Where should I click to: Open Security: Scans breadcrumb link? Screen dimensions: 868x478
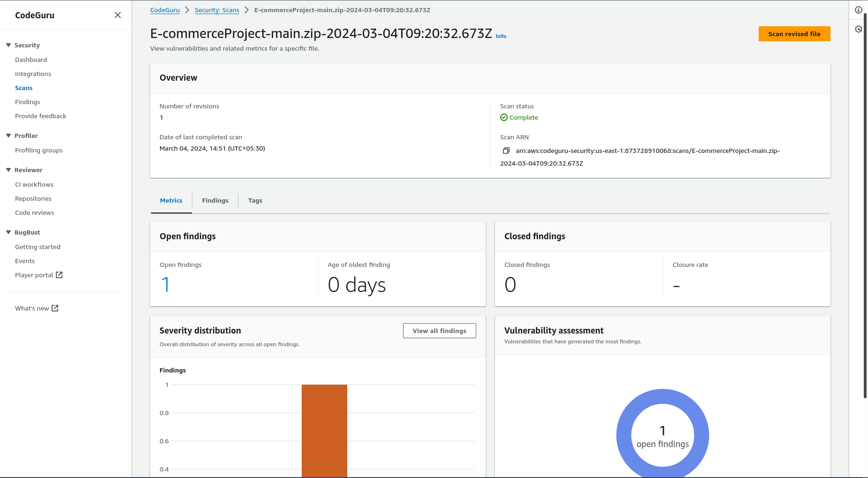pyautogui.click(x=217, y=10)
